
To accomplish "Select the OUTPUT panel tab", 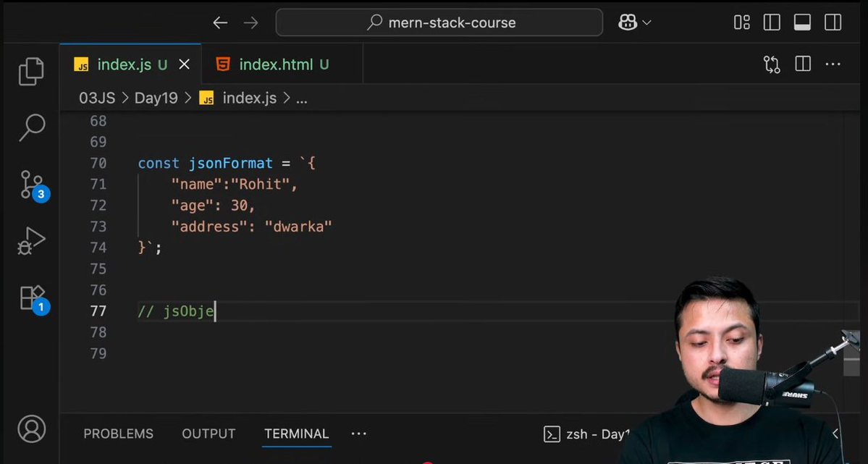I will pyautogui.click(x=208, y=434).
